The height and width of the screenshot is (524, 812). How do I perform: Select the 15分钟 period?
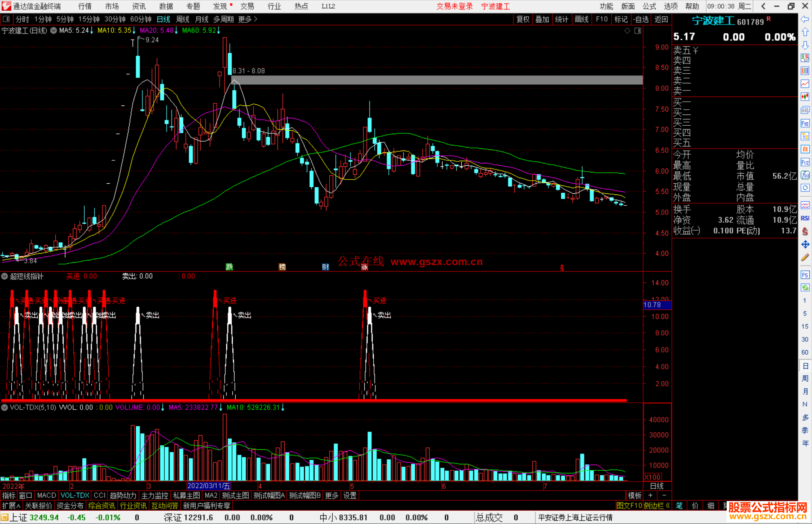(x=89, y=19)
